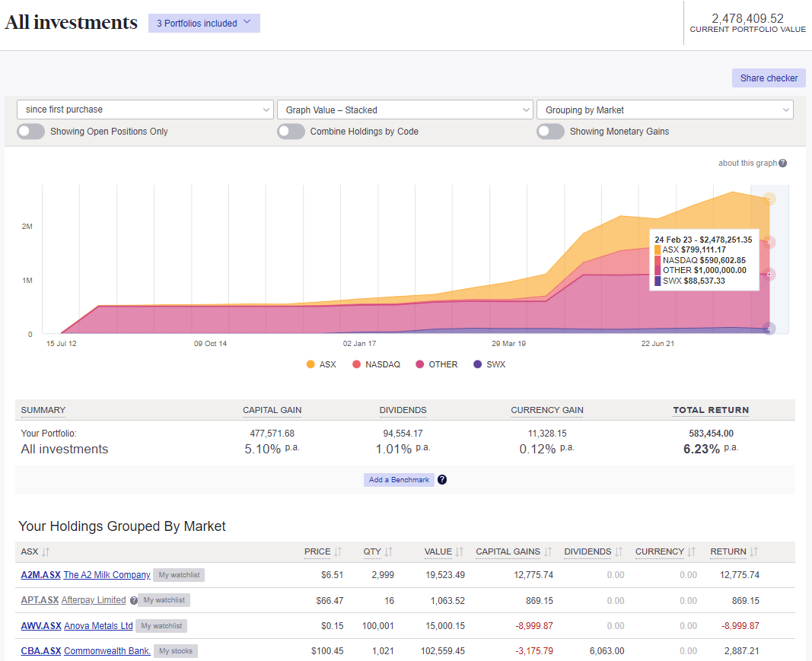This screenshot has width=812, height=661.
Task: Open the 'since first purchase' date range dropdown
Action: (145, 109)
